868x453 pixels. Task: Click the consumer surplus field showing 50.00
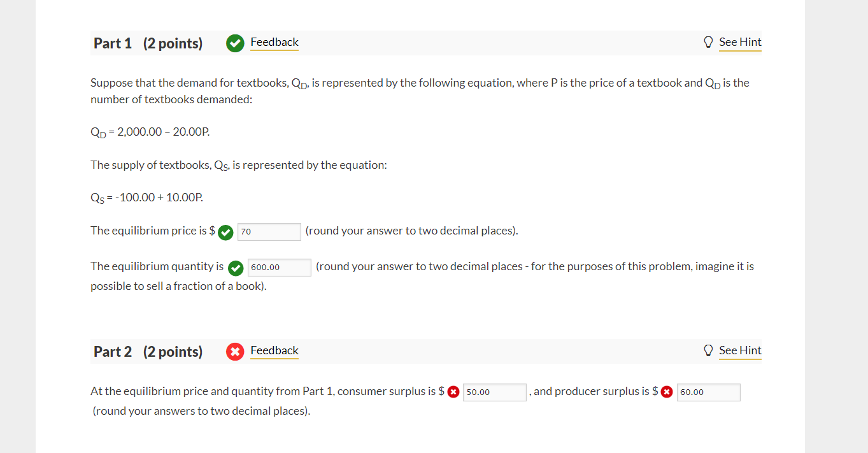point(495,392)
